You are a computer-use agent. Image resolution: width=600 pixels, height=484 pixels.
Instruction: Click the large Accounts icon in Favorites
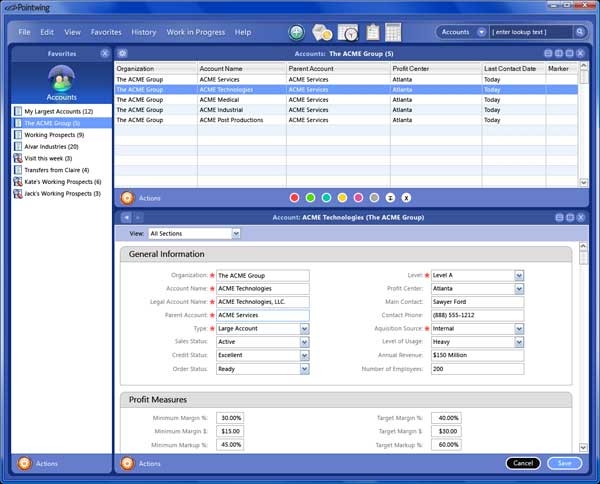point(62,79)
